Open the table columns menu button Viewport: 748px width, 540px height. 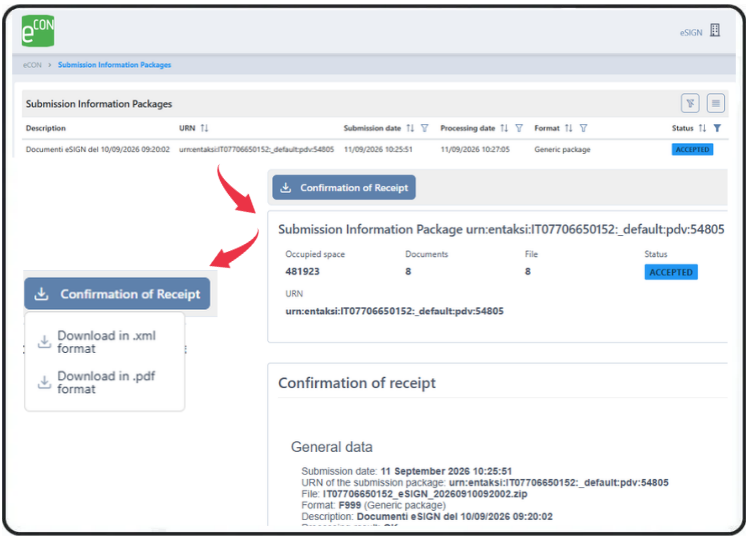tap(716, 103)
